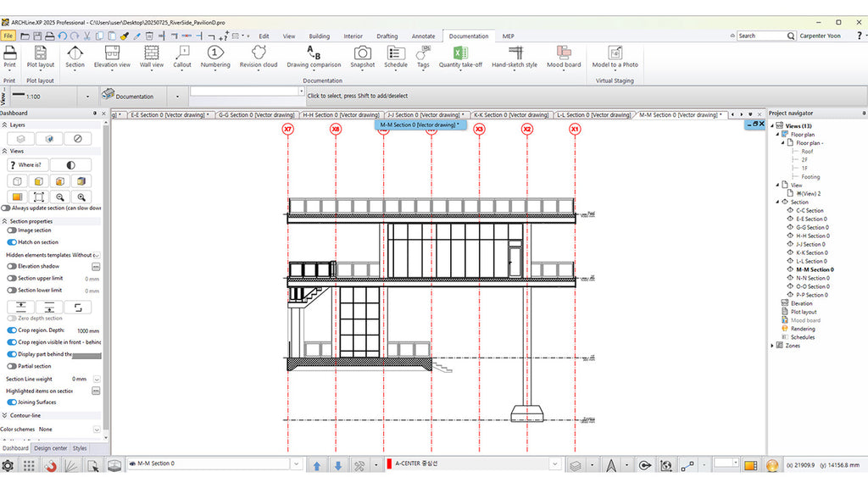
Task: Apply Hand-sketch style
Action: (x=515, y=57)
